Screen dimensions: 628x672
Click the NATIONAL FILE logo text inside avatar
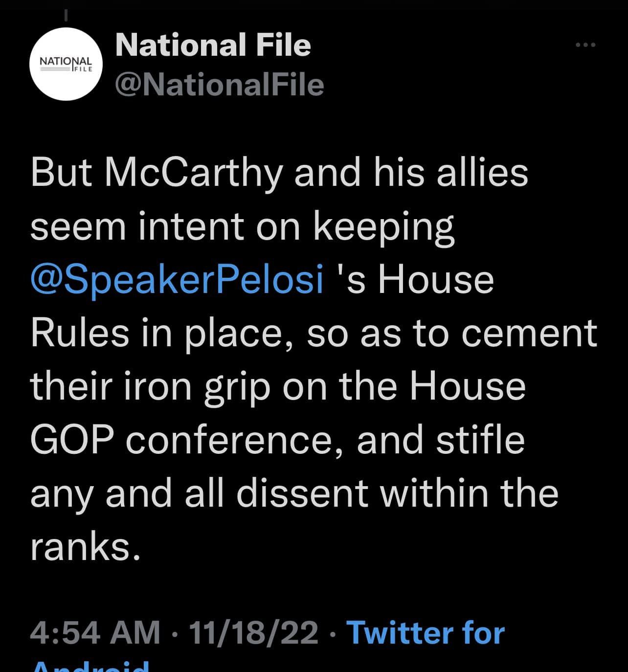[x=67, y=65]
